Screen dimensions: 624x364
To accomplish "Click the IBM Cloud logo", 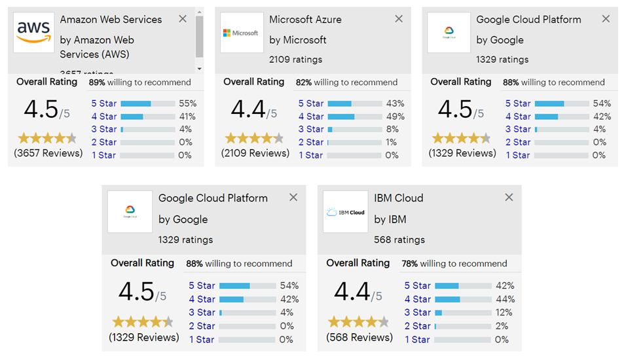I will pyautogui.click(x=345, y=212).
